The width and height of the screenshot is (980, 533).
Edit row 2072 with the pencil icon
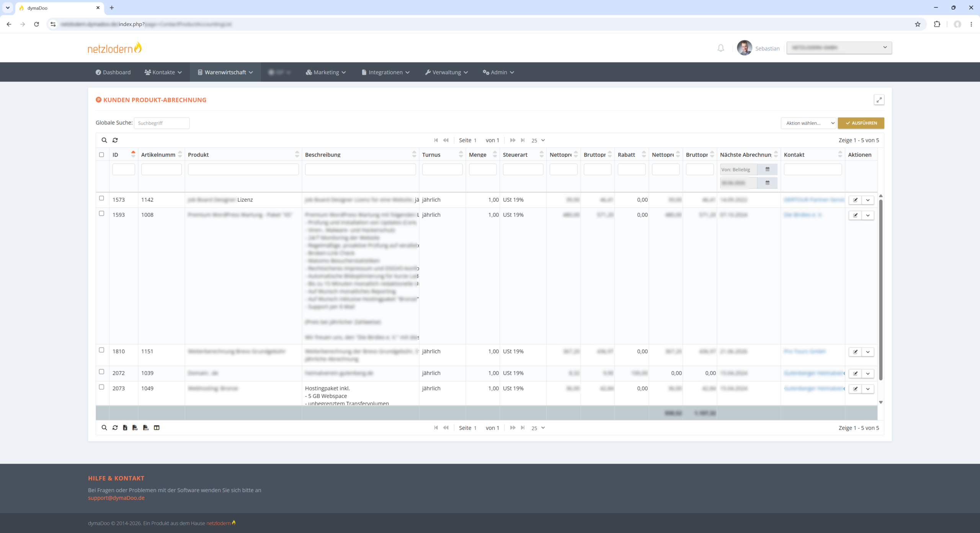coord(855,373)
